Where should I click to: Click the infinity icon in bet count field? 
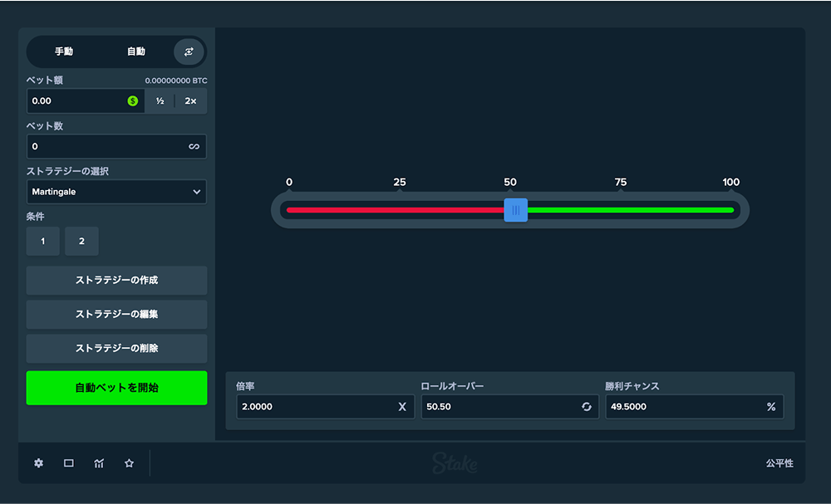(194, 146)
